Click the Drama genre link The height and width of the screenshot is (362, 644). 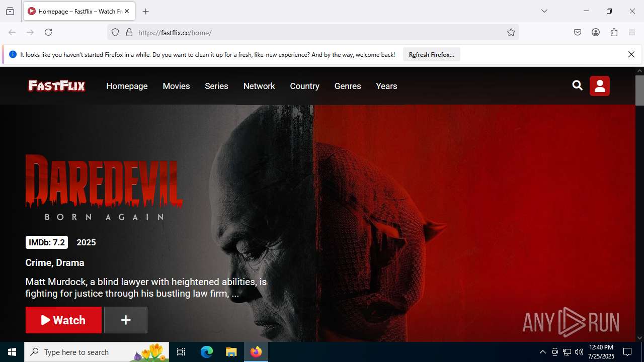point(70,262)
